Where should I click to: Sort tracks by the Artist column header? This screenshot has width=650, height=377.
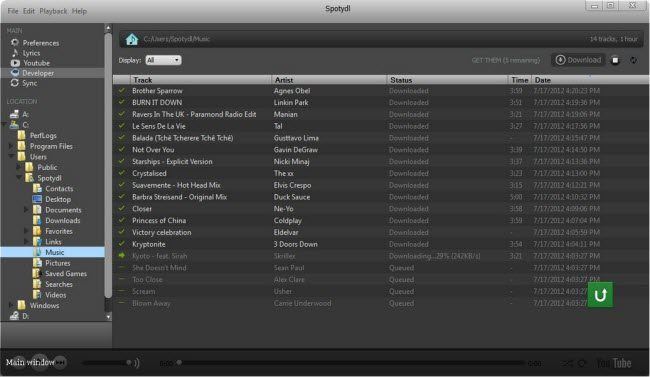click(329, 80)
